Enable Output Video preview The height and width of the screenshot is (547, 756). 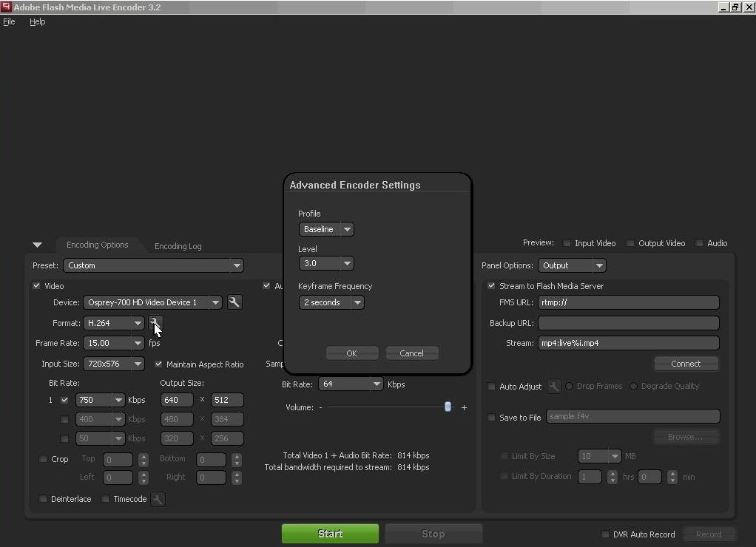(x=630, y=243)
